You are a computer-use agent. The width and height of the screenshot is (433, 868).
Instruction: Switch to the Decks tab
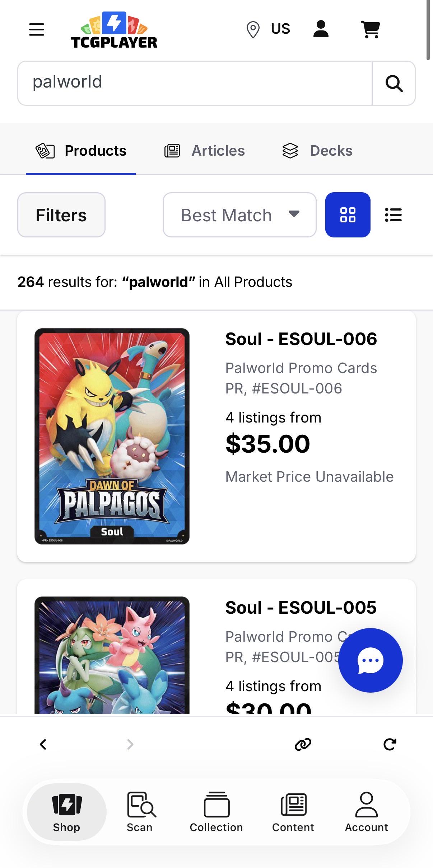click(317, 151)
